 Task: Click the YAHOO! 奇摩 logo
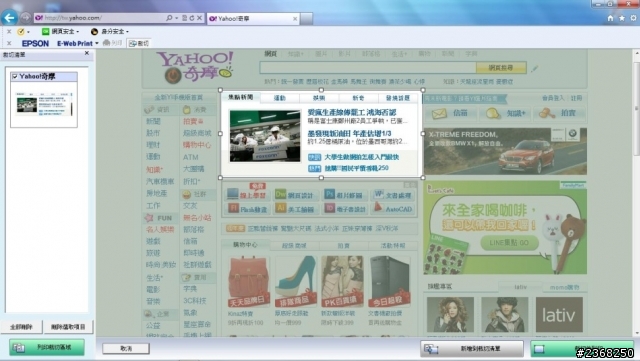click(x=195, y=67)
